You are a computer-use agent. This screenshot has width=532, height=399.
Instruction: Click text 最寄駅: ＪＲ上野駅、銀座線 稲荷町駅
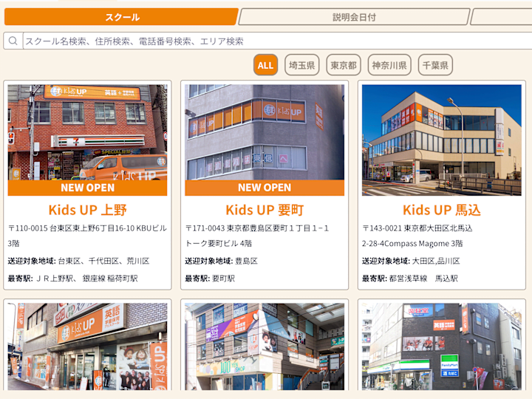pyautogui.click(x=72, y=279)
